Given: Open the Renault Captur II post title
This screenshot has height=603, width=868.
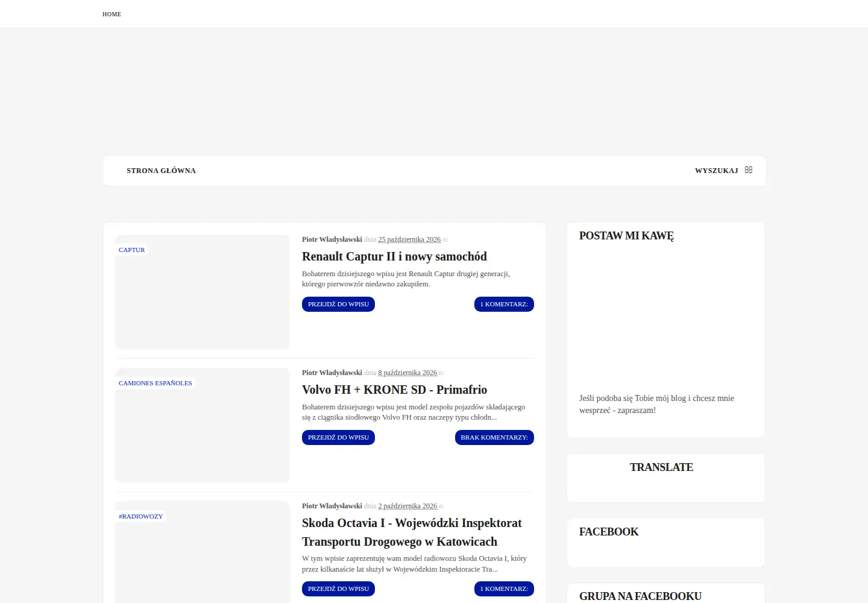Looking at the screenshot, I should (394, 256).
